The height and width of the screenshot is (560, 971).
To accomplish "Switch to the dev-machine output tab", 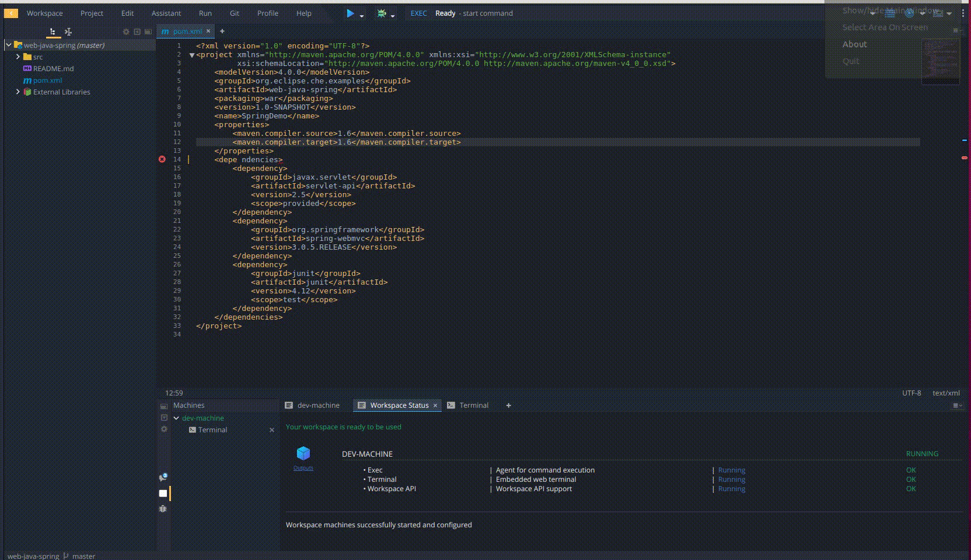I will (312, 405).
